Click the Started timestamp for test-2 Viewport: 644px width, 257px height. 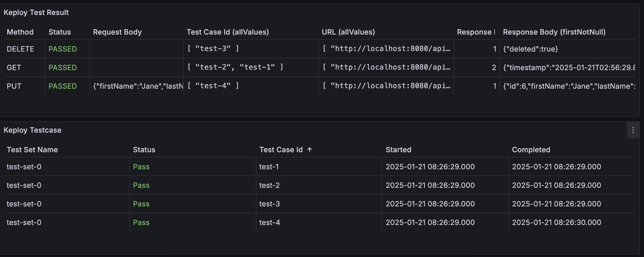(x=430, y=185)
